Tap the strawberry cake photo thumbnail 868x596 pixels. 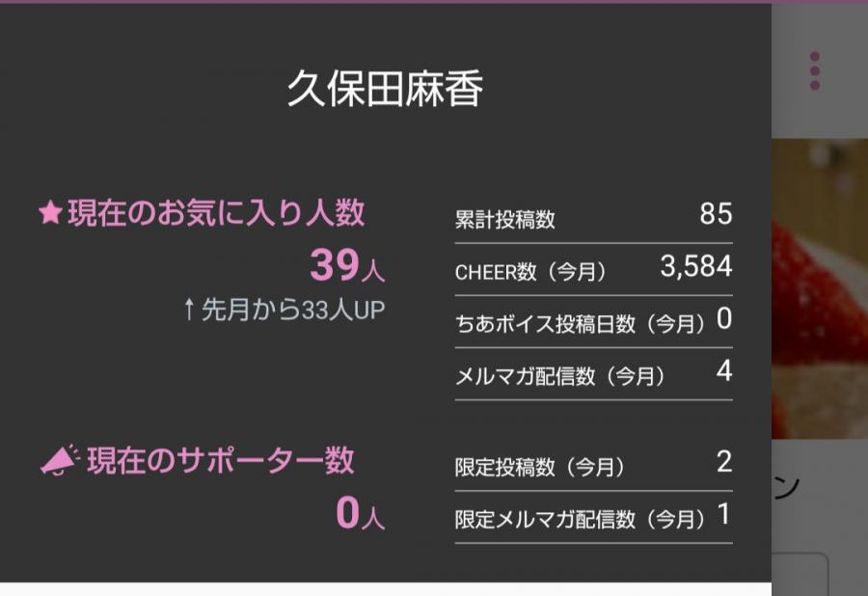pyautogui.click(x=820, y=289)
